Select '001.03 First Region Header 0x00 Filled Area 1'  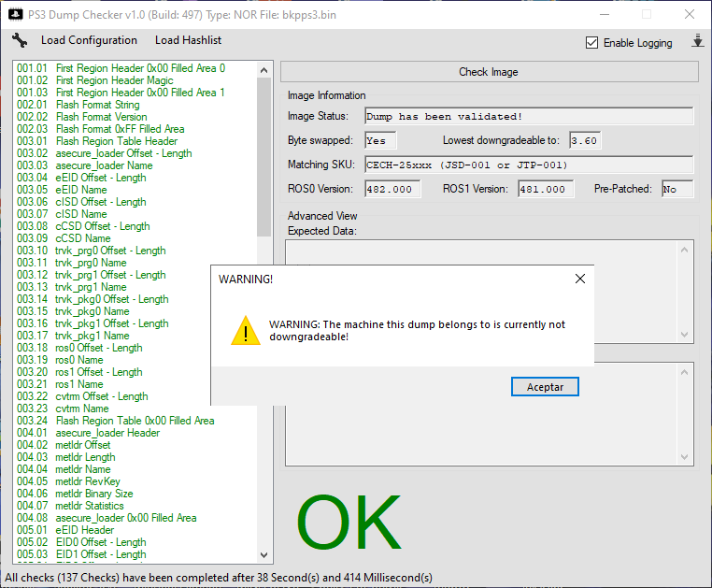pyautogui.click(x=121, y=93)
